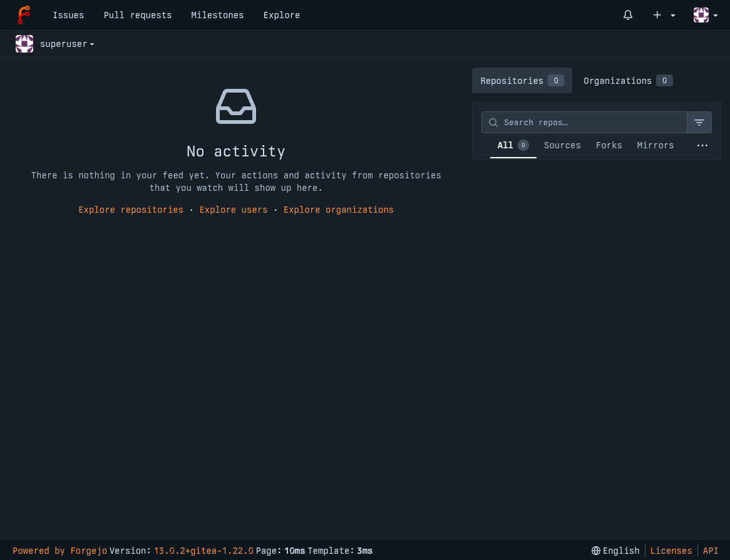This screenshot has height=560, width=730.
Task: Select the Mirrors filter tab
Action: pyautogui.click(x=655, y=145)
